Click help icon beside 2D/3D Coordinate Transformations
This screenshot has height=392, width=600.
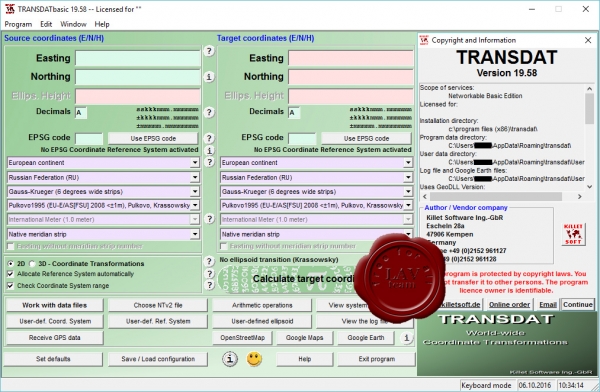[x=209, y=261]
